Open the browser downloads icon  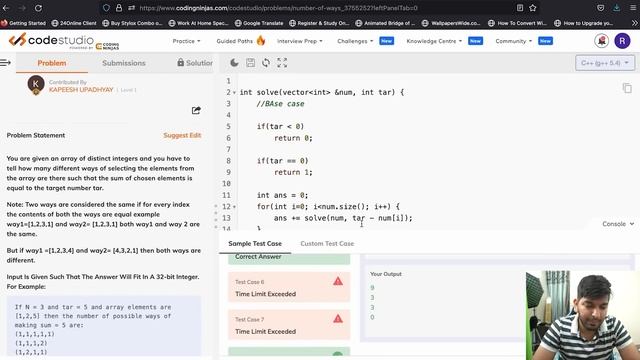point(616,8)
